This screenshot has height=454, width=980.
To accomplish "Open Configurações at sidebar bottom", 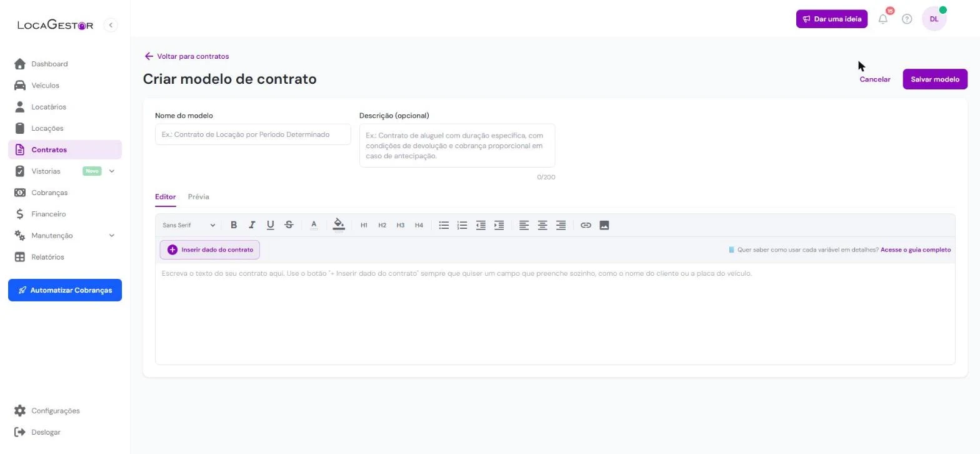I will pyautogui.click(x=65, y=411).
